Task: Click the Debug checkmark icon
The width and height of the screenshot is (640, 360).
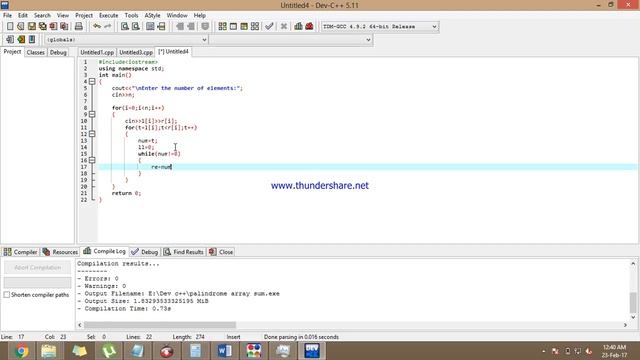Action: click(269, 27)
